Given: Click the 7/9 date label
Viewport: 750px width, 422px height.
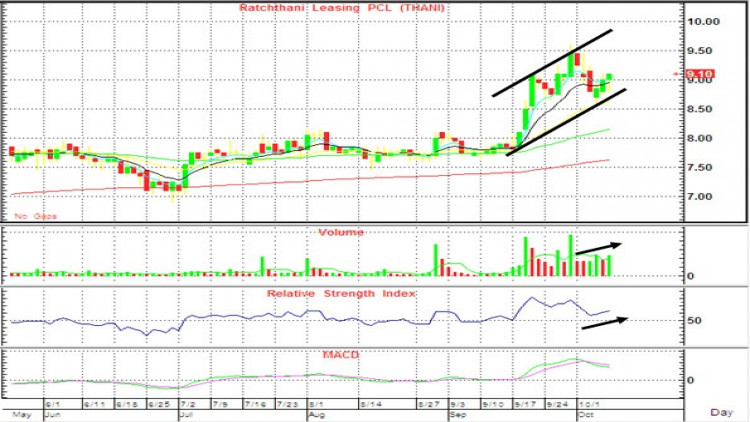Looking at the screenshot, I should tap(221, 404).
